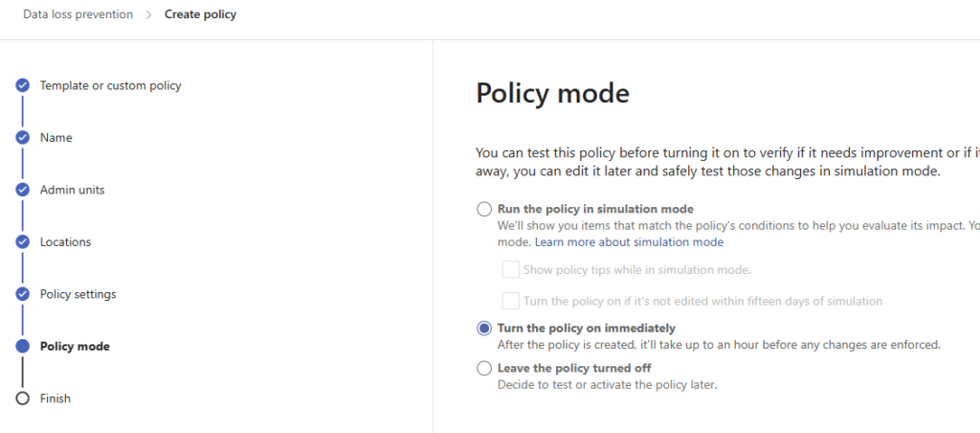Click the Policy mode current step dot

tap(23, 346)
